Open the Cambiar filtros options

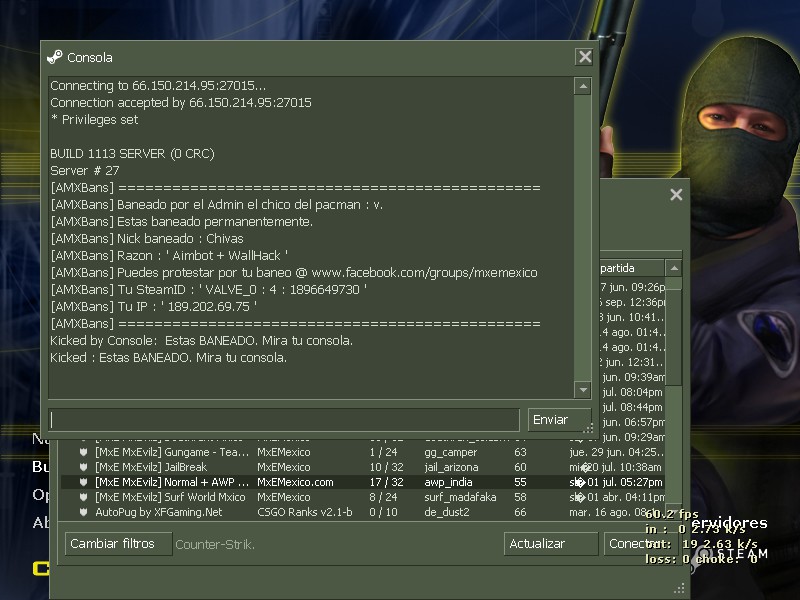tap(118, 544)
